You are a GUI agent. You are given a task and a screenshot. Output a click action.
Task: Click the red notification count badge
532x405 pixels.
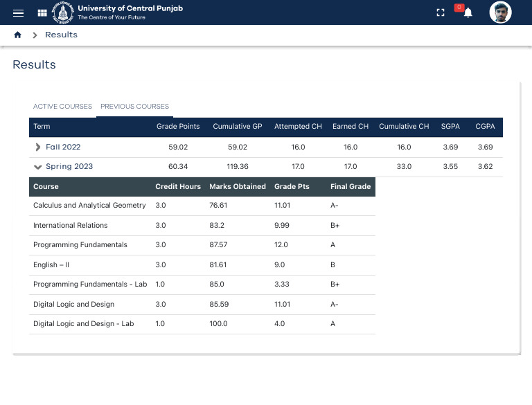[x=459, y=8]
